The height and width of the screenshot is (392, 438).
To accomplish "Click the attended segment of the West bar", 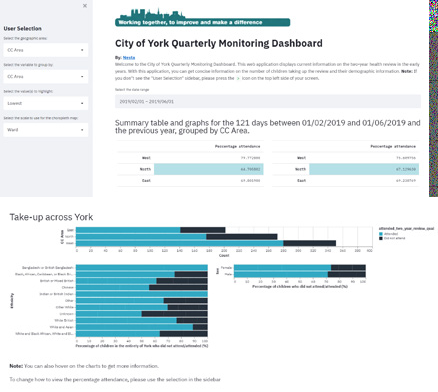I will (x=179, y=243).
